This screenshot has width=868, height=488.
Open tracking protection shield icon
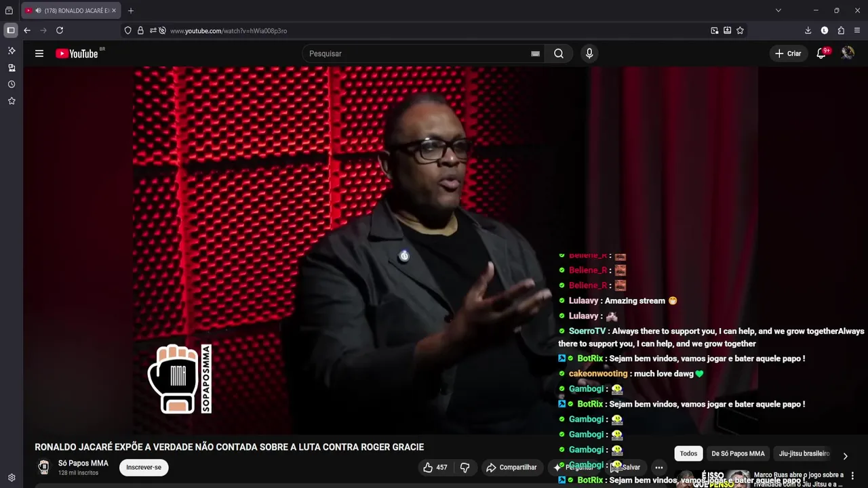click(127, 30)
